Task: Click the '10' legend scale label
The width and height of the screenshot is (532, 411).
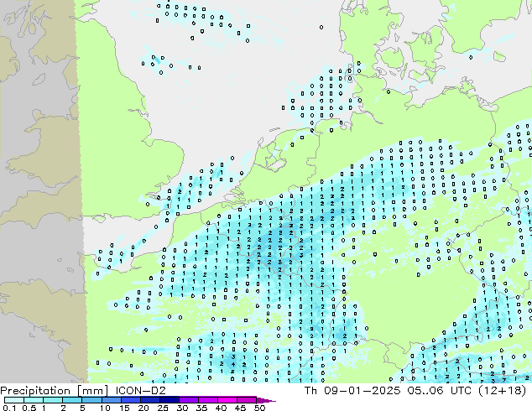Action: (105, 408)
